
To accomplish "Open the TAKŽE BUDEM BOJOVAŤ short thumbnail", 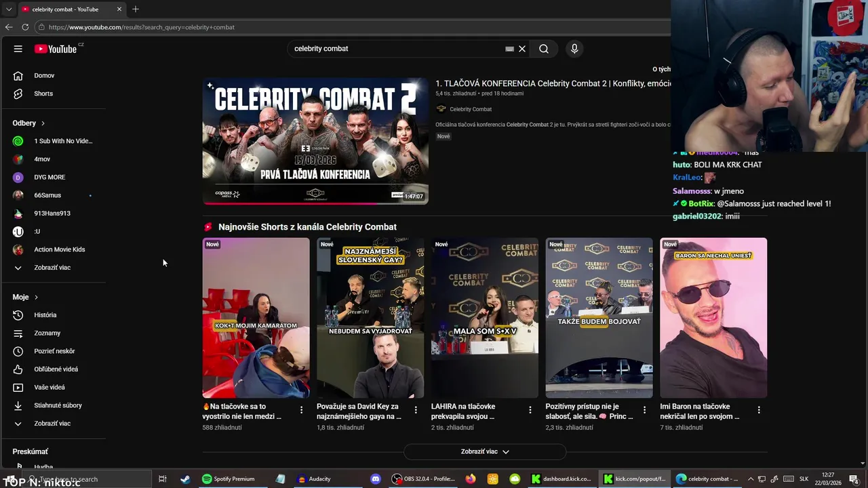I will (x=599, y=318).
